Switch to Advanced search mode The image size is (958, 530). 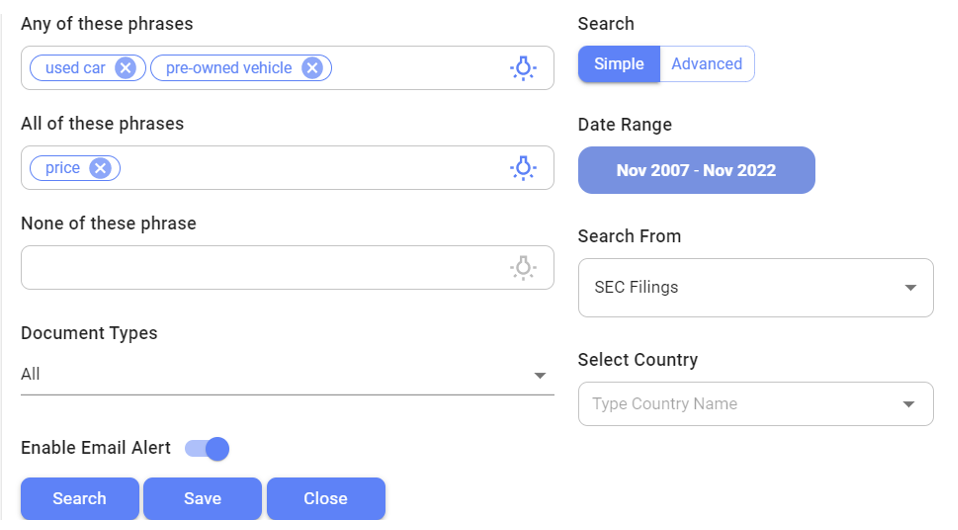[706, 64]
